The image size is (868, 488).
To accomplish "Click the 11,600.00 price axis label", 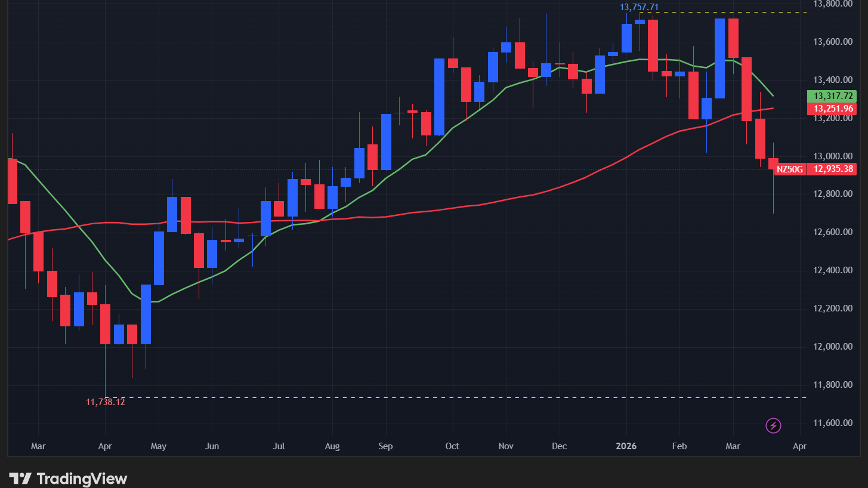I will tap(833, 423).
